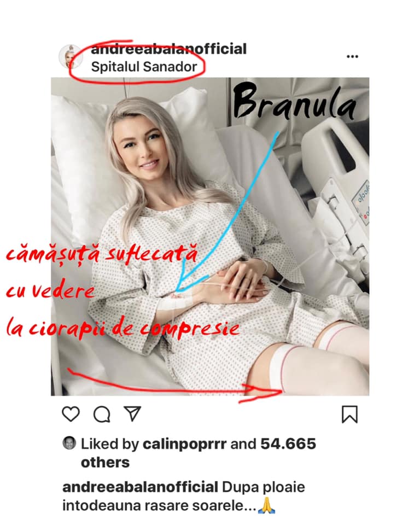Viewport: 420px width, 525px height.
Task: Open andreeabalanofficial username in the caption
Action: 141,487
